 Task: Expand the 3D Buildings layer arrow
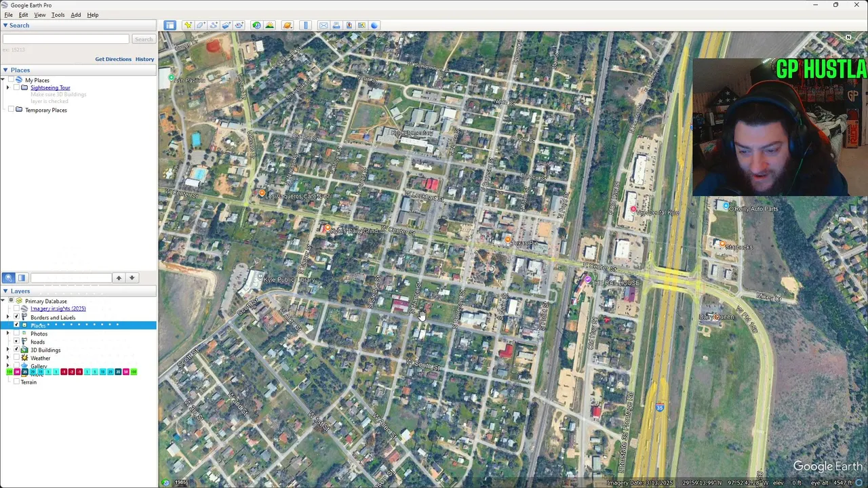[x=8, y=349]
